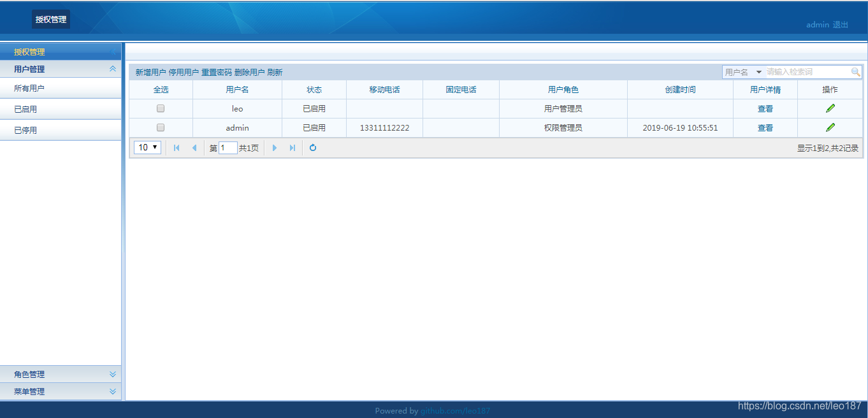
Task: Click 刷新 in the toolbar
Action: [275, 73]
